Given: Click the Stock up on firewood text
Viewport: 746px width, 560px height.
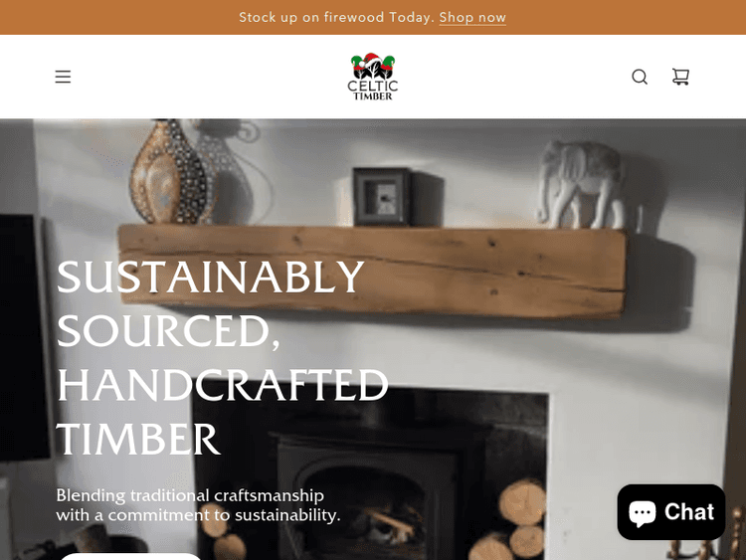Looking at the screenshot, I should [337, 18].
